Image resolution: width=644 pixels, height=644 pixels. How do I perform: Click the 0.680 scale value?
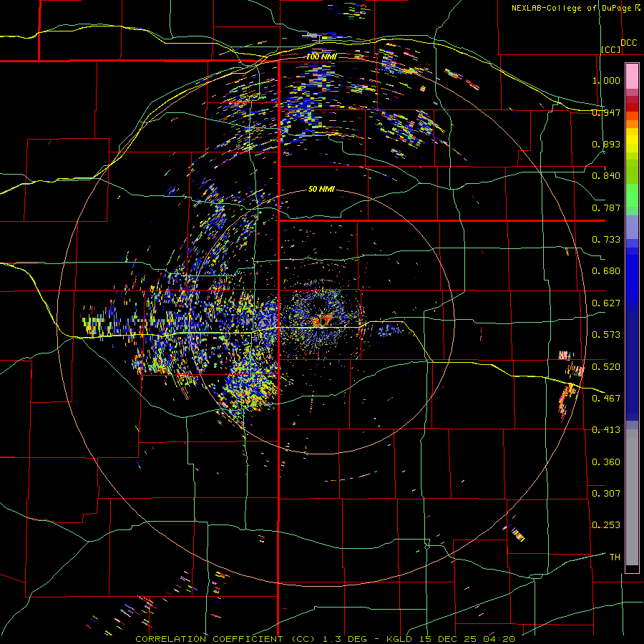606,271
